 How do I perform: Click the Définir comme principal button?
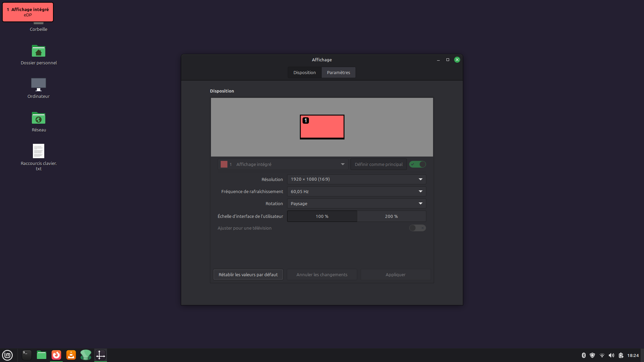coord(379,164)
